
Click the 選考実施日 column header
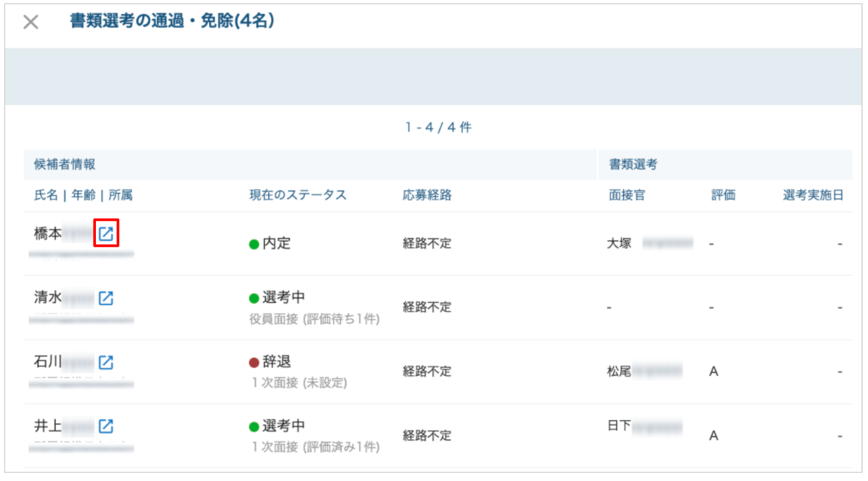pyautogui.click(x=813, y=195)
